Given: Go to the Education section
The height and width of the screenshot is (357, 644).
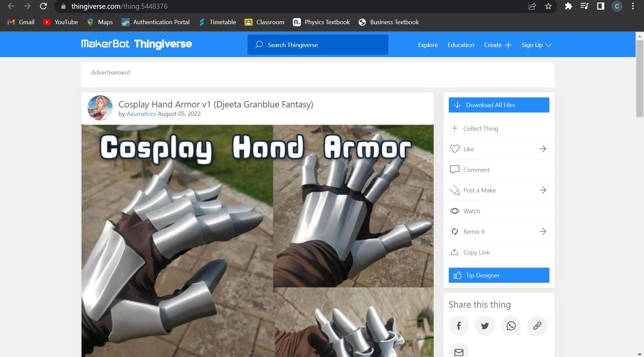Looking at the screenshot, I should [x=461, y=45].
